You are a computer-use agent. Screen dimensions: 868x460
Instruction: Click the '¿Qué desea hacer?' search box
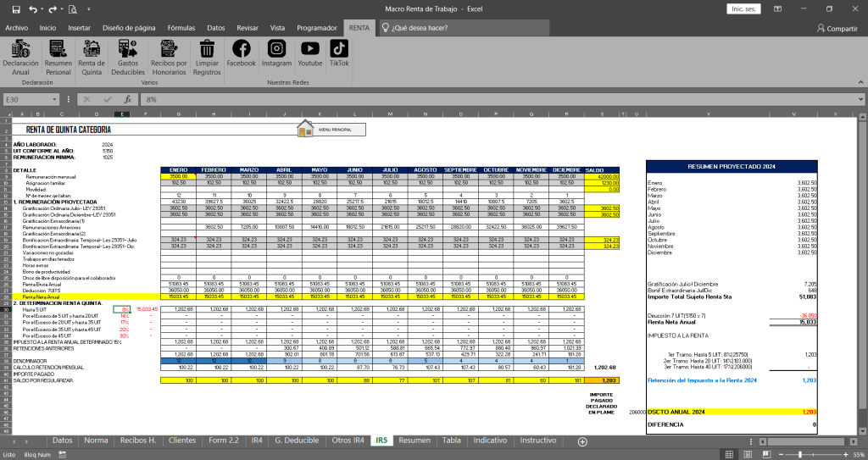pyautogui.click(x=464, y=28)
